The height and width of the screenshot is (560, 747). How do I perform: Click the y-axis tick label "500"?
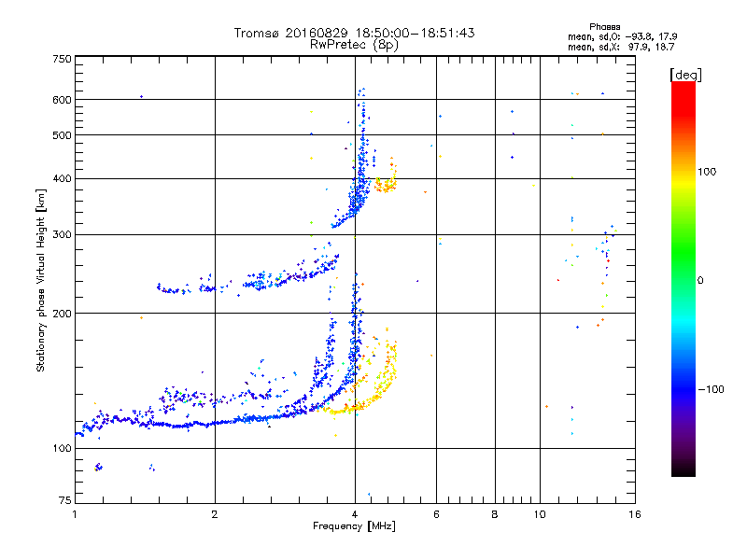pyautogui.click(x=62, y=135)
